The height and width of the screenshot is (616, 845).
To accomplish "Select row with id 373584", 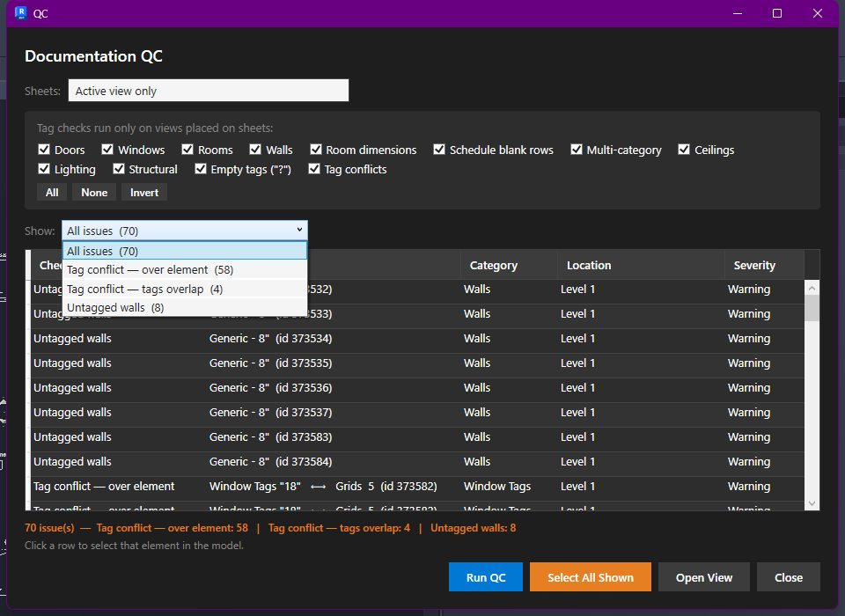I will coord(417,462).
